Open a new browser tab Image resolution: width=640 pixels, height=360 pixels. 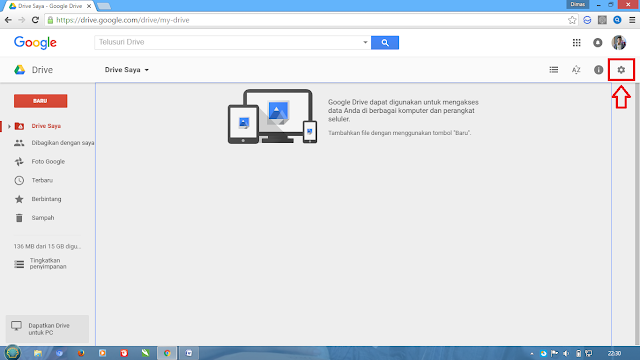pos(104,6)
